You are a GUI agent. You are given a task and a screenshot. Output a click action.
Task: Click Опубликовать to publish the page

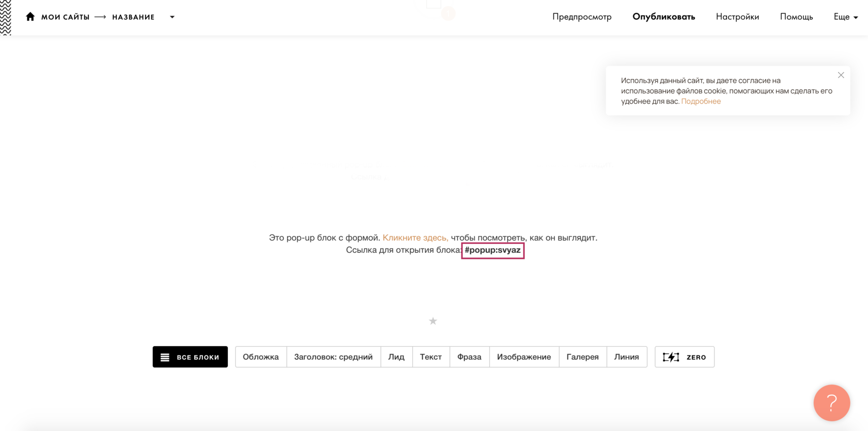point(663,17)
